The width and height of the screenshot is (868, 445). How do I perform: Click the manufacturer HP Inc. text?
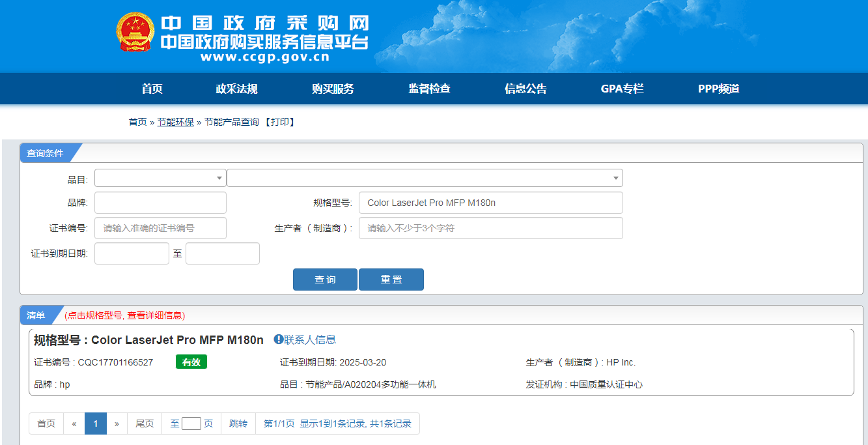[621, 362]
